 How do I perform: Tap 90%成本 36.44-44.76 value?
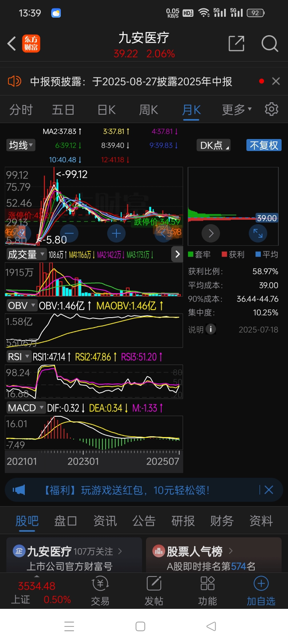(x=257, y=299)
